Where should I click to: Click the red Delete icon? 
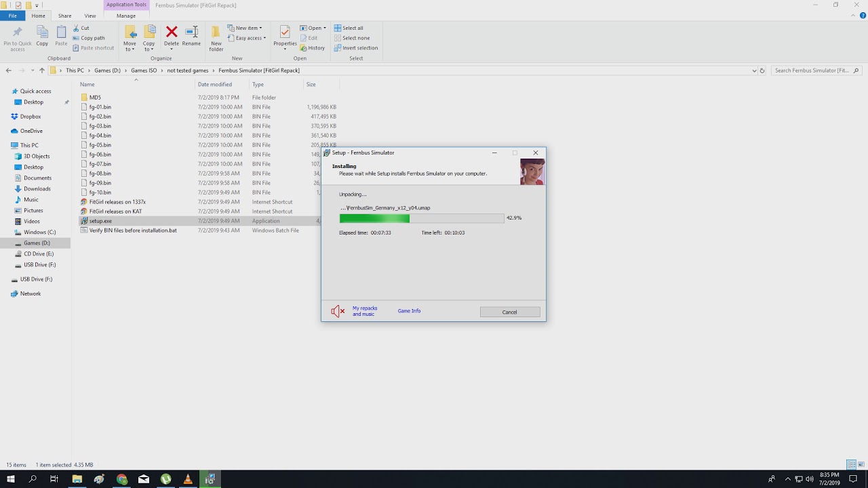click(x=172, y=32)
